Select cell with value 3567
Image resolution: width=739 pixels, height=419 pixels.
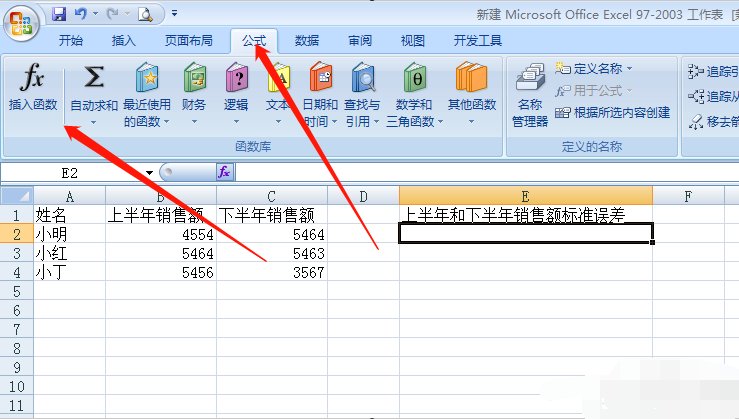click(x=272, y=272)
